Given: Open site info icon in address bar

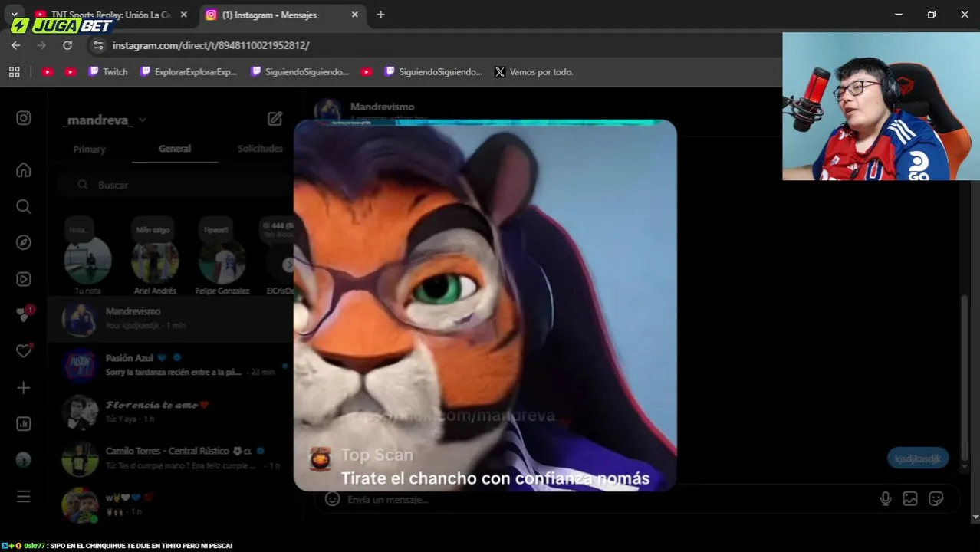Looking at the screenshot, I should (97, 45).
